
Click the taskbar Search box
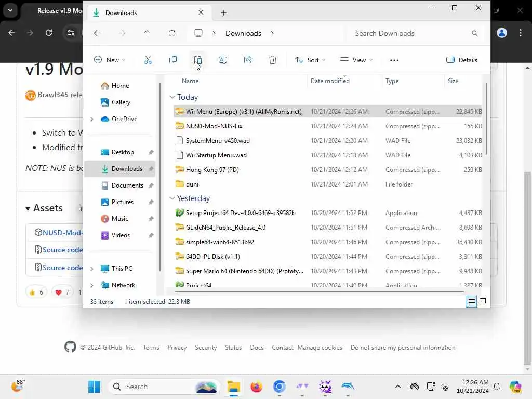click(x=164, y=387)
